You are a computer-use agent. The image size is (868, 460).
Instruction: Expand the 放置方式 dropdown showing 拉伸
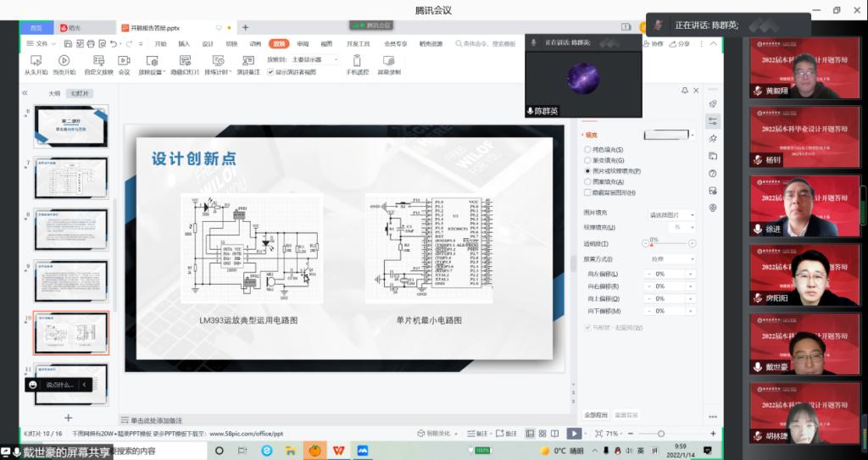point(670,259)
